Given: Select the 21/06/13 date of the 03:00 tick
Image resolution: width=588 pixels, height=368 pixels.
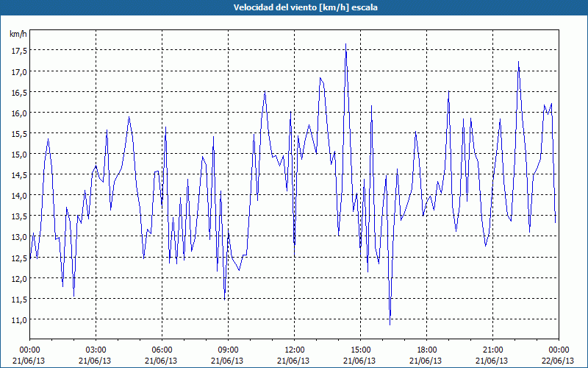Looking at the screenshot, I should 95,361.
